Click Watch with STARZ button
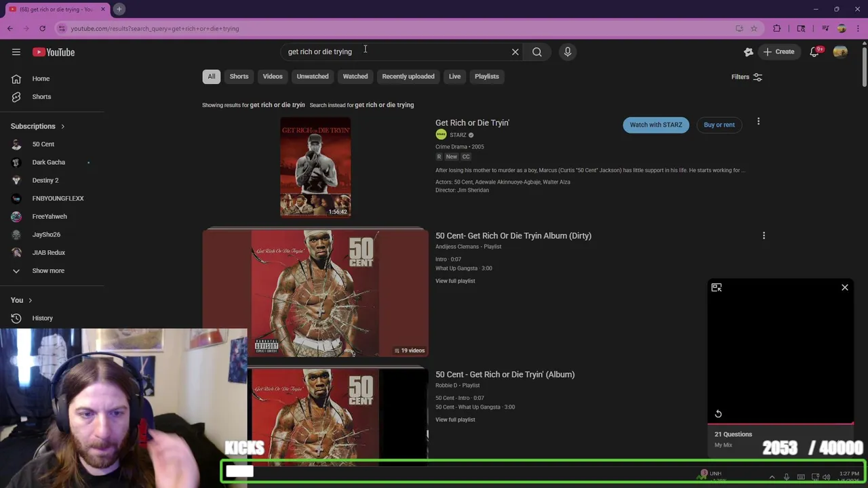Image resolution: width=868 pixels, height=488 pixels. 656,125
